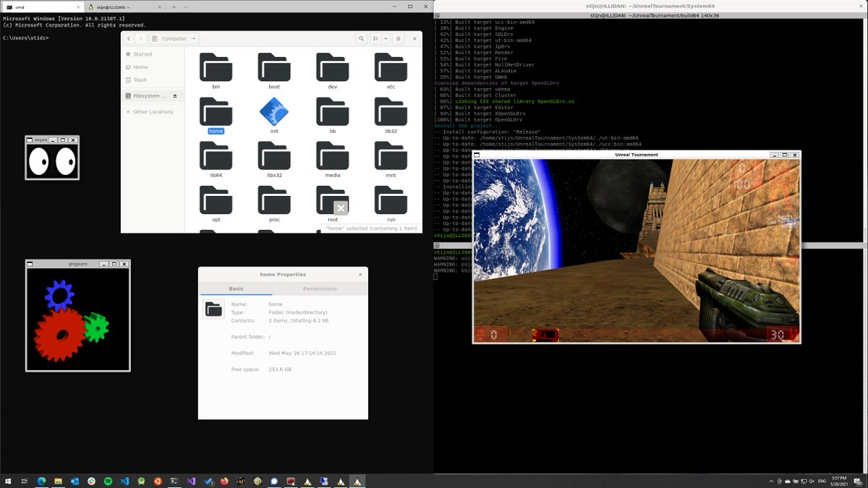Eject the Filesystem root drive
Image resolution: width=868 pixels, height=488 pixels.
click(x=174, y=95)
